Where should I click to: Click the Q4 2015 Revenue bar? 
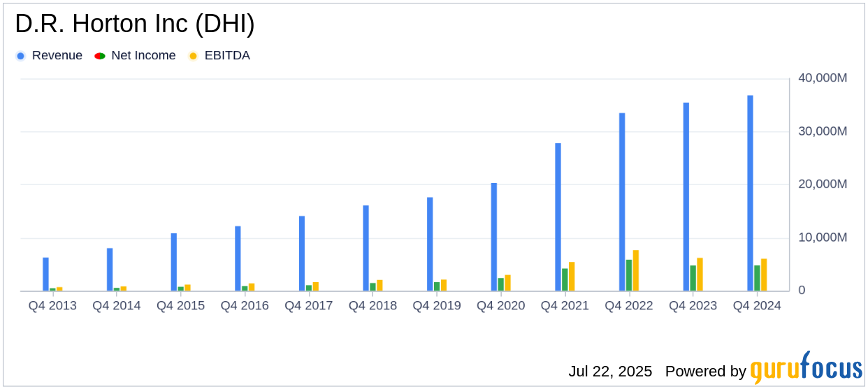pos(174,262)
